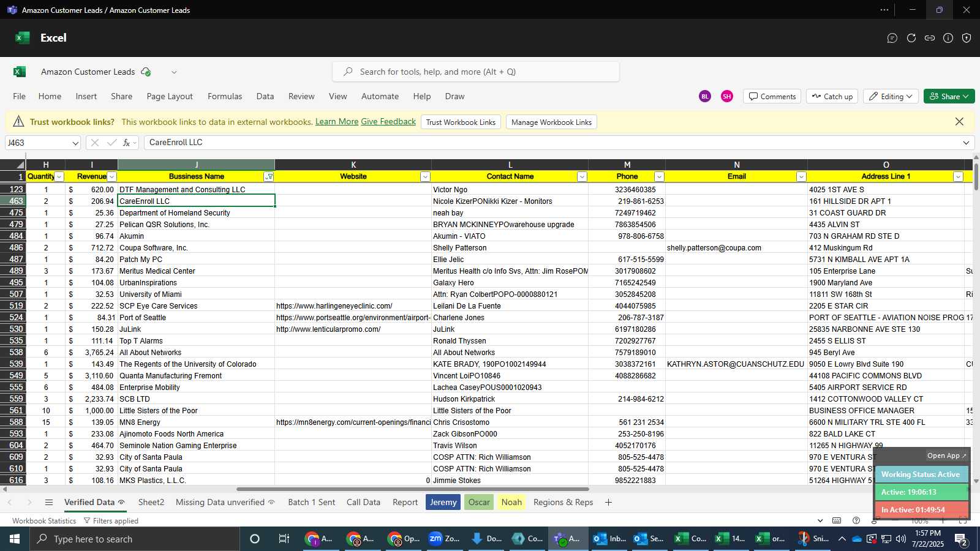
Task: Open the Regions & Reps sheet tab
Action: click(x=563, y=502)
